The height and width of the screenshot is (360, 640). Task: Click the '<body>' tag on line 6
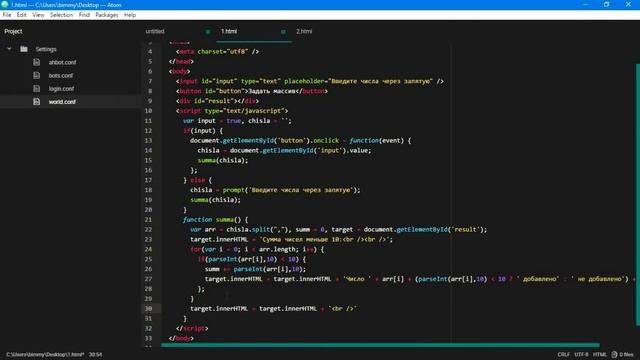click(180, 71)
